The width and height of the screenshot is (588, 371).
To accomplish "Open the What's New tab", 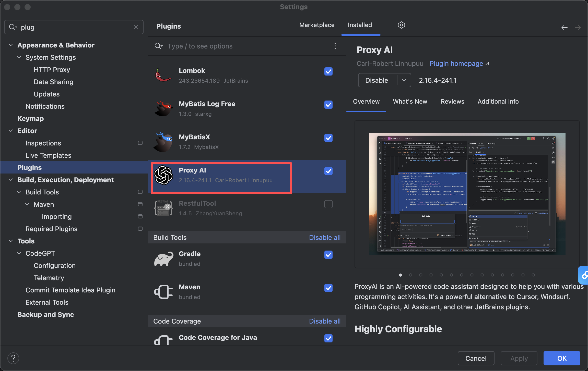I will point(410,102).
